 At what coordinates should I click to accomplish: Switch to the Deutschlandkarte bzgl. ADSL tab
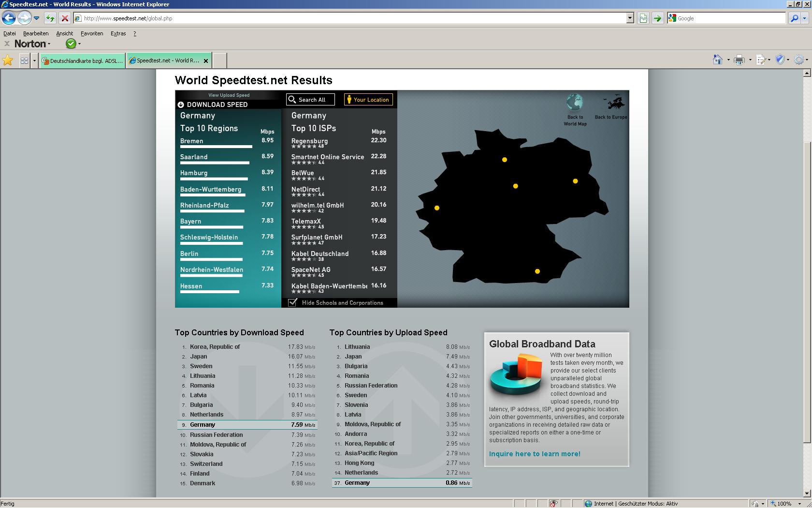(x=83, y=60)
